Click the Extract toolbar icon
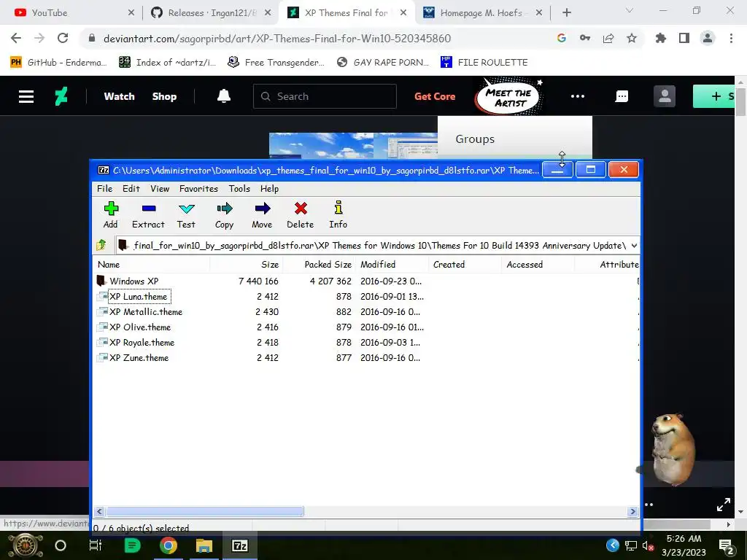The height and width of the screenshot is (560, 747). pyautogui.click(x=148, y=215)
